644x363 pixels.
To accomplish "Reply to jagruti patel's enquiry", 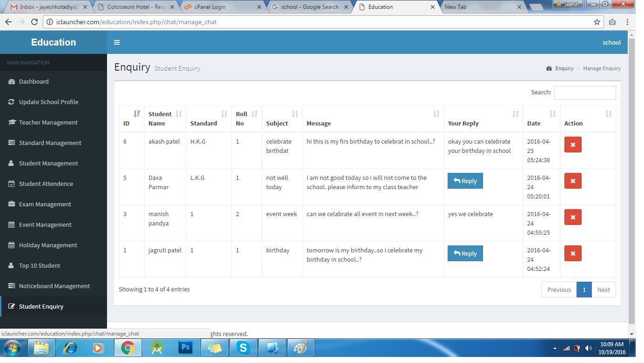I will [465, 253].
